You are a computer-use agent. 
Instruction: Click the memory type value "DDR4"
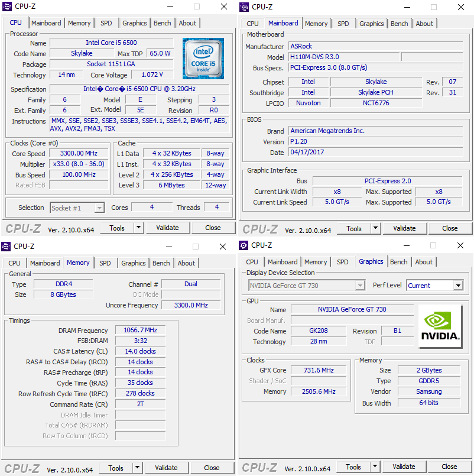63,284
